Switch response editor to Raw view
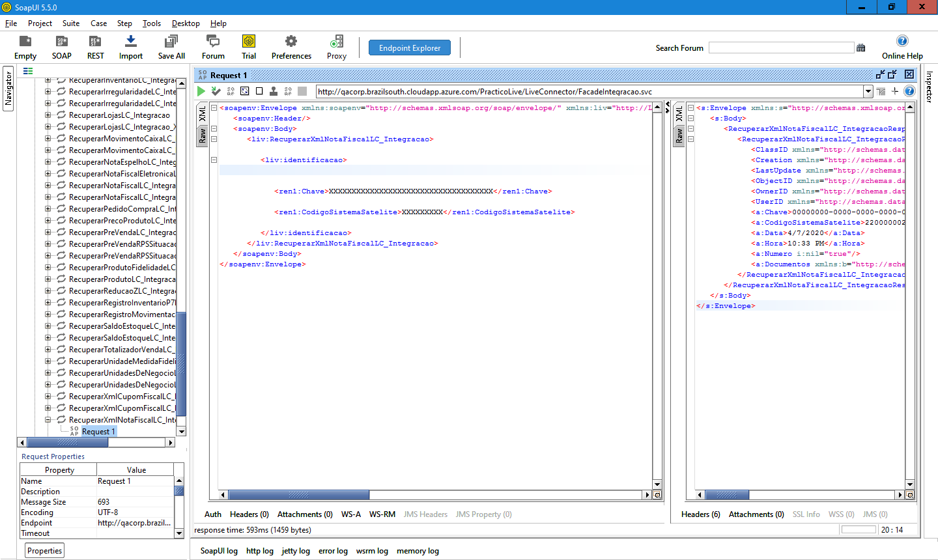The image size is (938, 560). pyautogui.click(x=679, y=135)
